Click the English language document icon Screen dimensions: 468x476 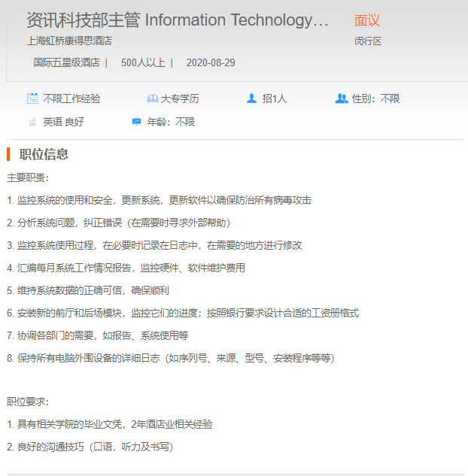click(x=32, y=122)
